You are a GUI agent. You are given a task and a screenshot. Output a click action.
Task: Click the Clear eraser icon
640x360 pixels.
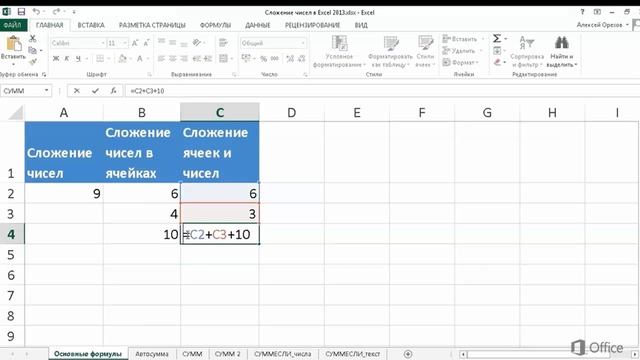497,62
